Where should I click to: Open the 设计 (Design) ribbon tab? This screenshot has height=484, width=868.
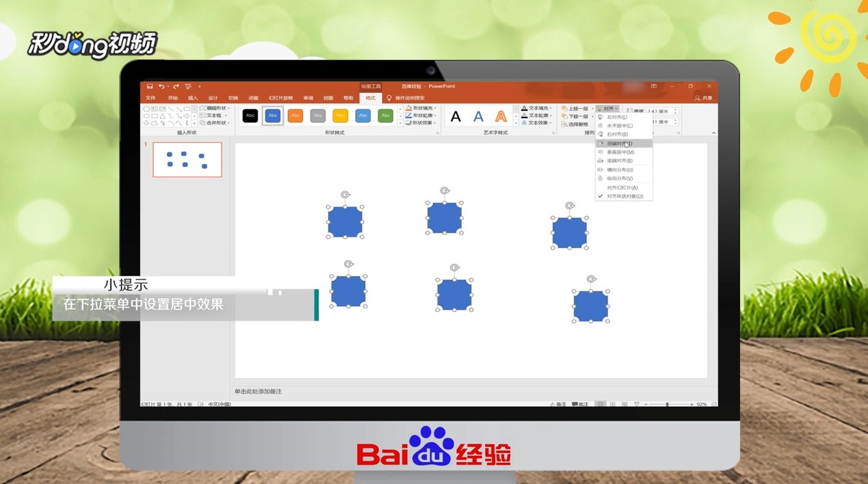(x=213, y=98)
